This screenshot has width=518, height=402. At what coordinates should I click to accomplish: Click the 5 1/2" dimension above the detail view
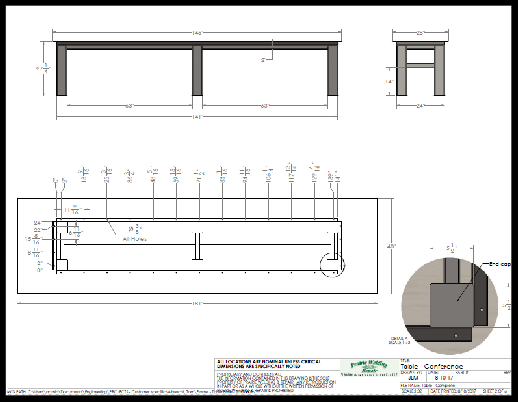click(452, 249)
